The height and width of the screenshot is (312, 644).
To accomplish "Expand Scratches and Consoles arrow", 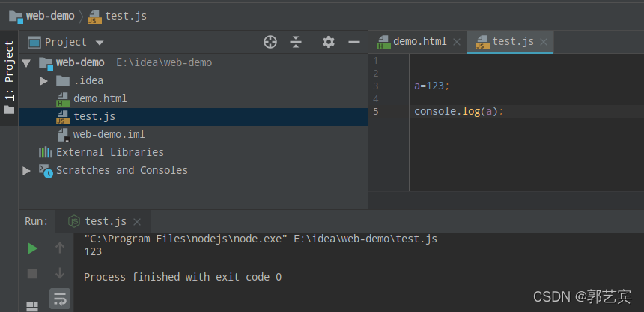I will pos(26,170).
